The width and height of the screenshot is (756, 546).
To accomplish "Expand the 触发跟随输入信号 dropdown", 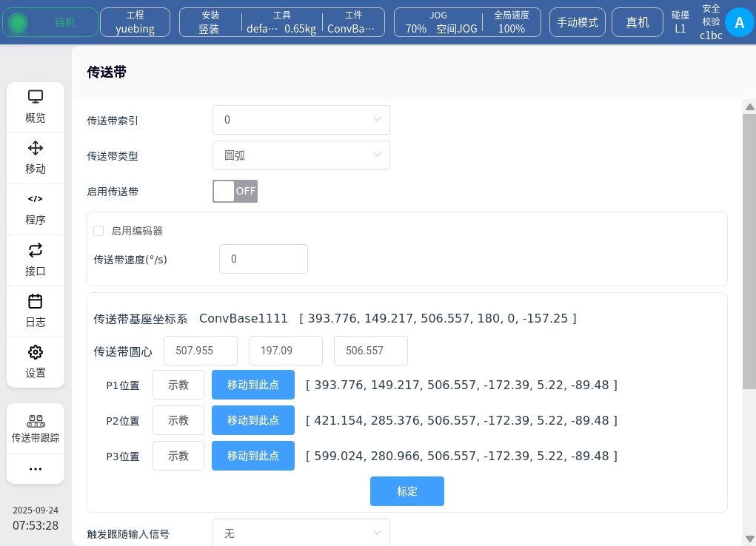I will pyautogui.click(x=301, y=533).
